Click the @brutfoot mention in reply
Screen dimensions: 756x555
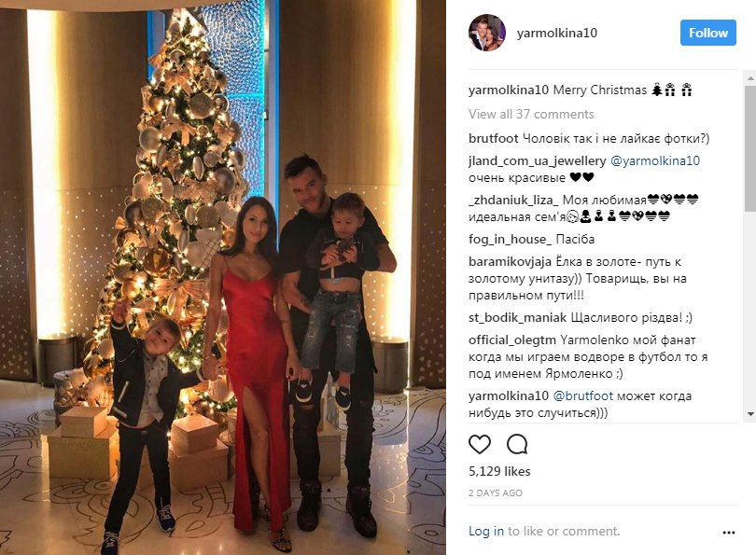point(583,396)
